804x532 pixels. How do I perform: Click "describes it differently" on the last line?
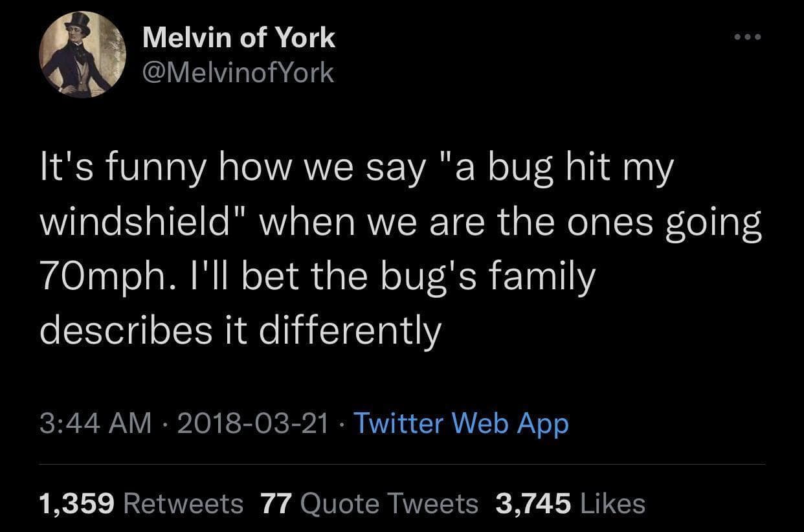point(240,331)
